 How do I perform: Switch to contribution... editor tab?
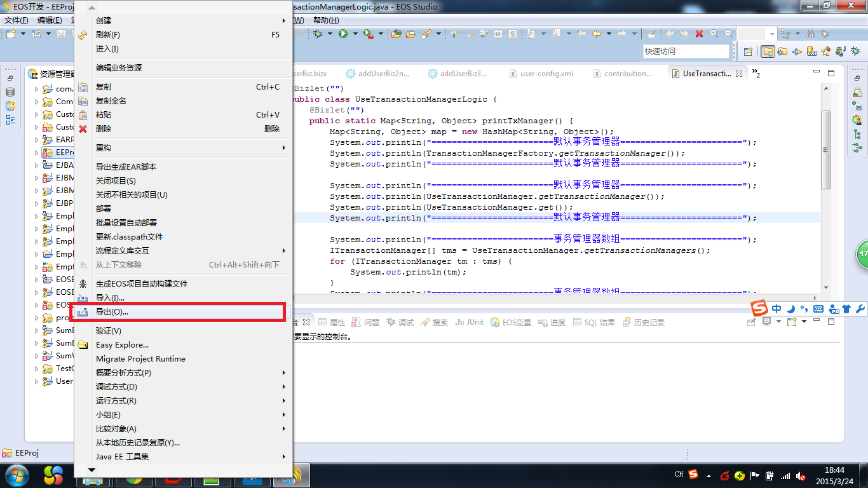click(x=623, y=74)
